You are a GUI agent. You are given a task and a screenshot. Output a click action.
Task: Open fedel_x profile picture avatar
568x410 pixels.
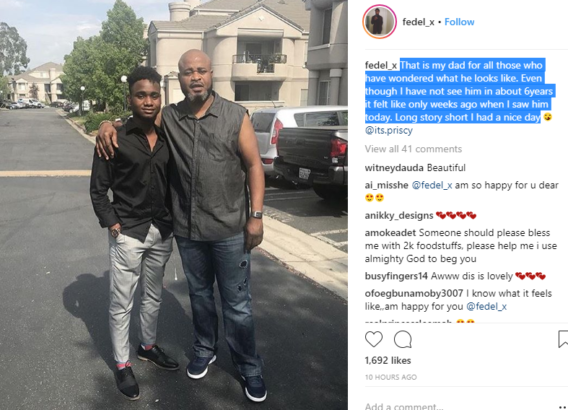point(379,22)
